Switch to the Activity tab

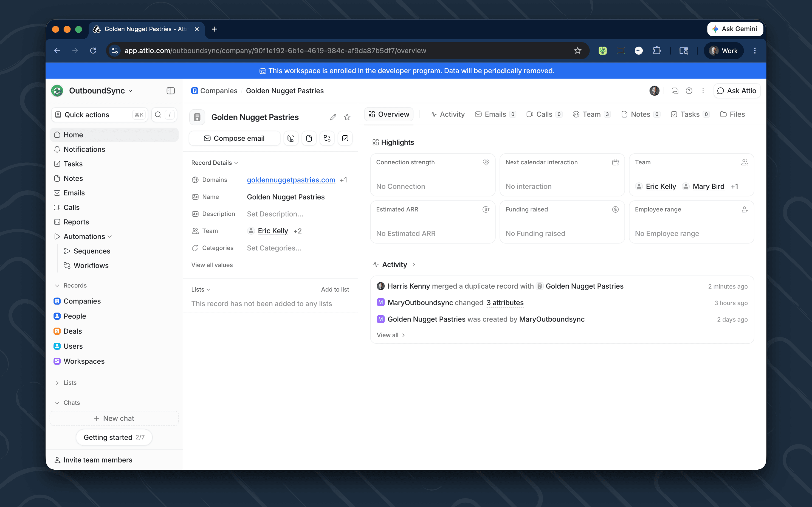coord(448,114)
